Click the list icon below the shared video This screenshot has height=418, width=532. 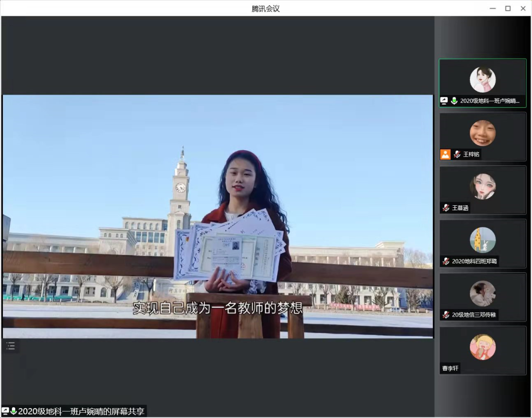coord(11,346)
